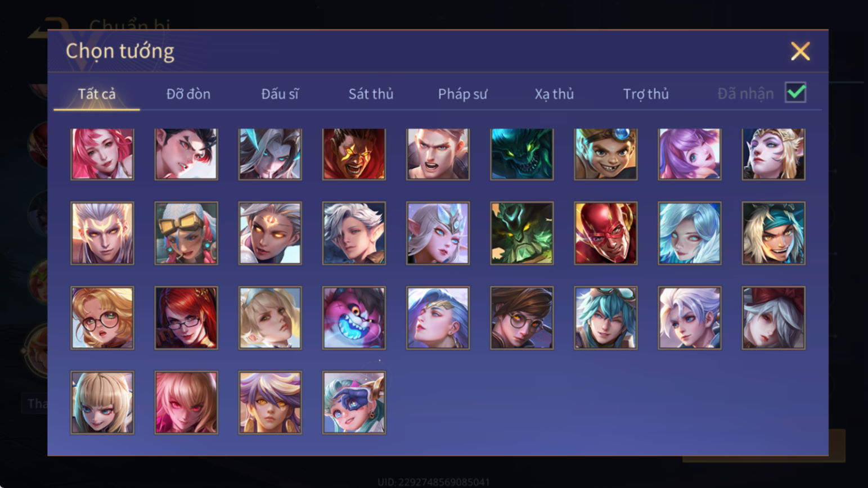
Task: Open the Sát thủ tab
Action: [371, 94]
